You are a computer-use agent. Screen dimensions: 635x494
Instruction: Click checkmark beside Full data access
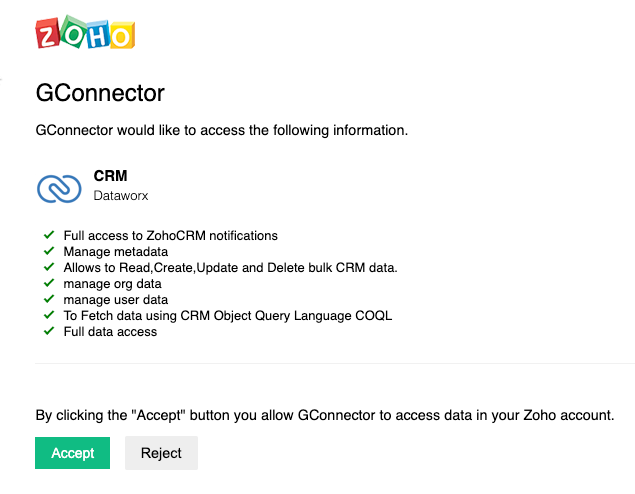coord(49,331)
